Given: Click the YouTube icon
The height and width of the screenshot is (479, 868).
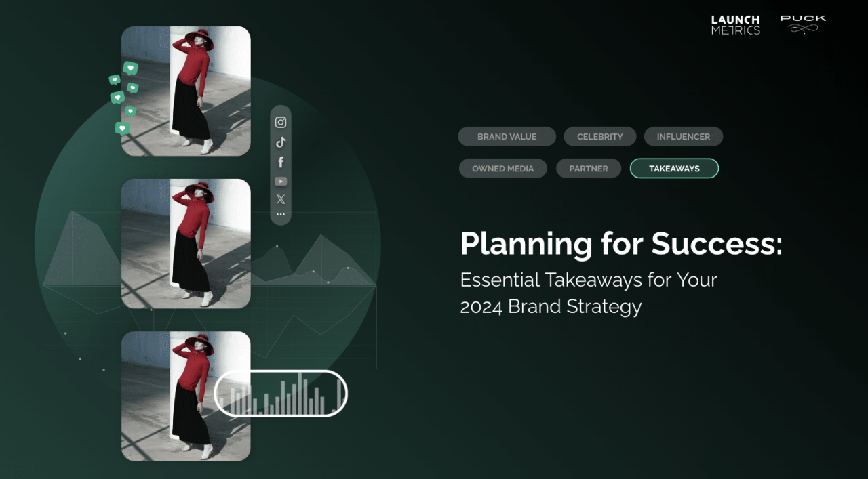Looking at the screenshot, I should tap(281, 181).
